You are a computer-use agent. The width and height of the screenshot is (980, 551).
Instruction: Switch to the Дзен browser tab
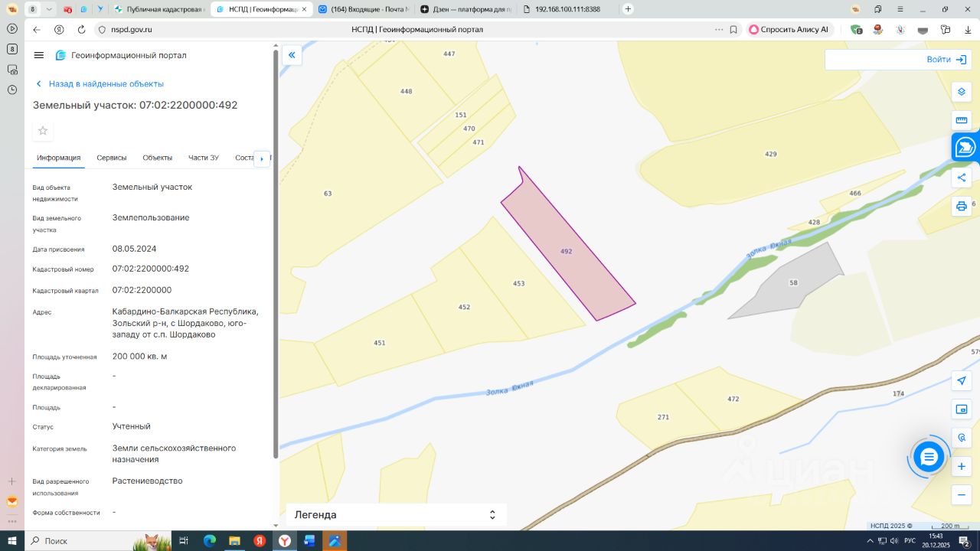(465, 9)
